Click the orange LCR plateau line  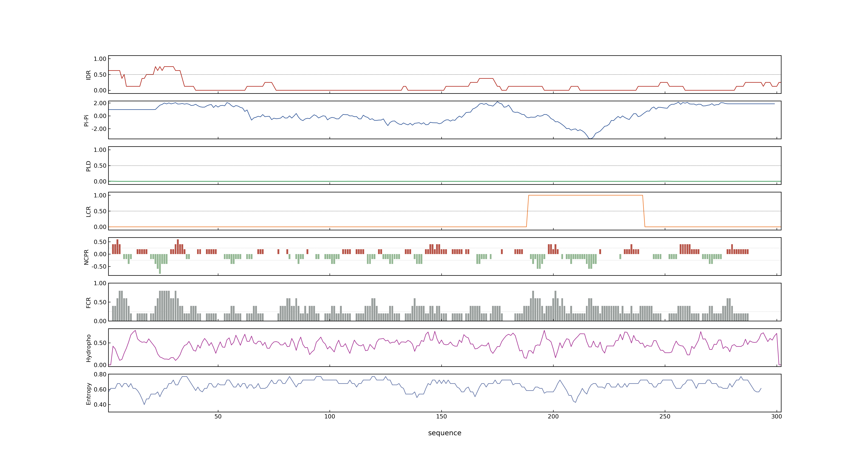click(586, 195)
